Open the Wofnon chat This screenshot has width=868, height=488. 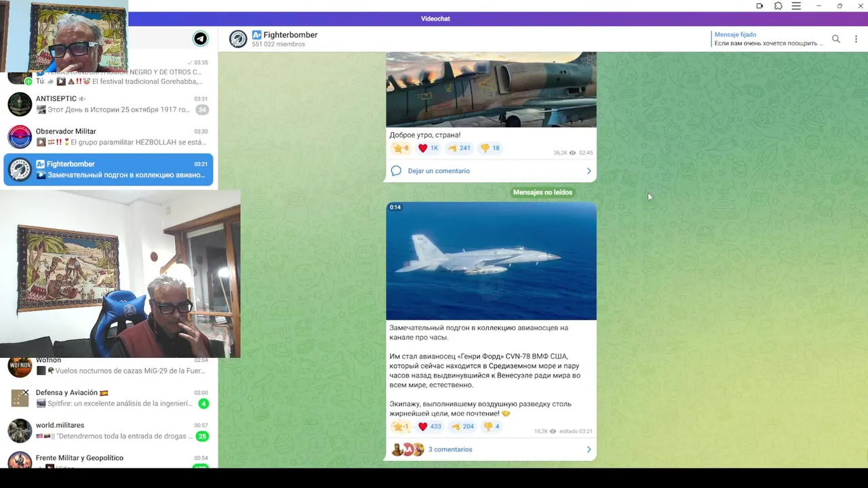pos(108,366)
